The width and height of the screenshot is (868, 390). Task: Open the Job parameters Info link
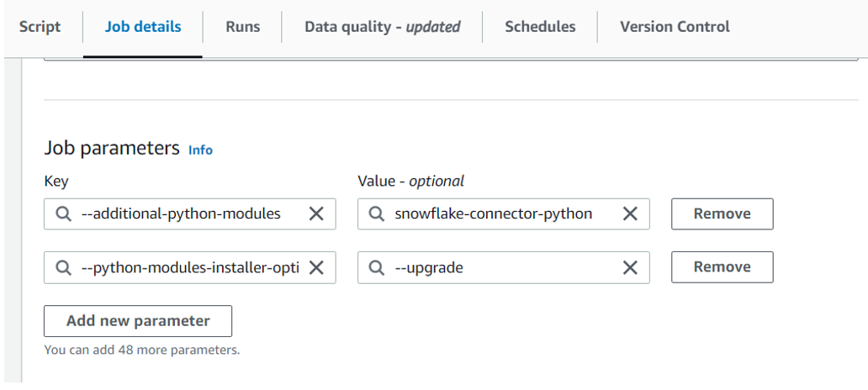click(x=200, y=150)
